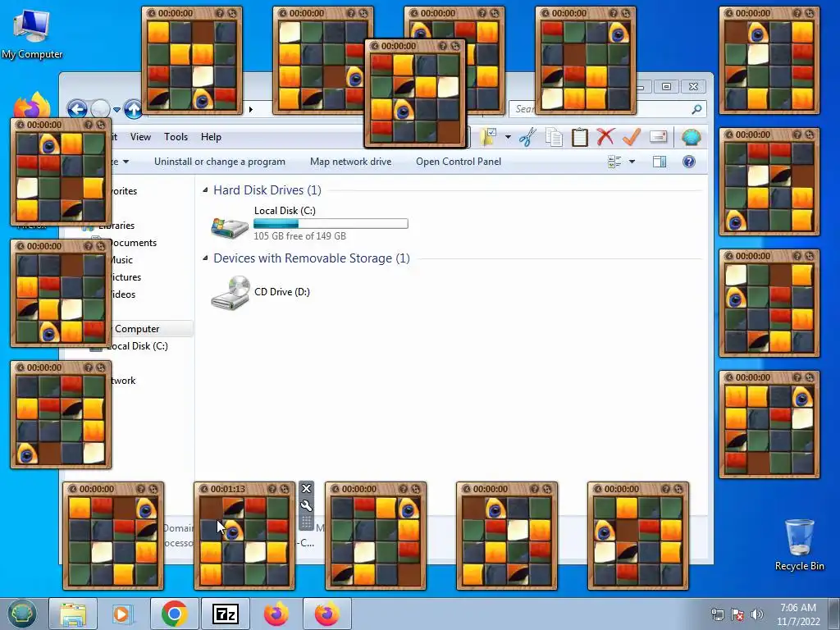The height and width of the screenshot is (630, 840).
Task: Open the Recycle Bin desktop icon
Action: (x=799, y=544)
